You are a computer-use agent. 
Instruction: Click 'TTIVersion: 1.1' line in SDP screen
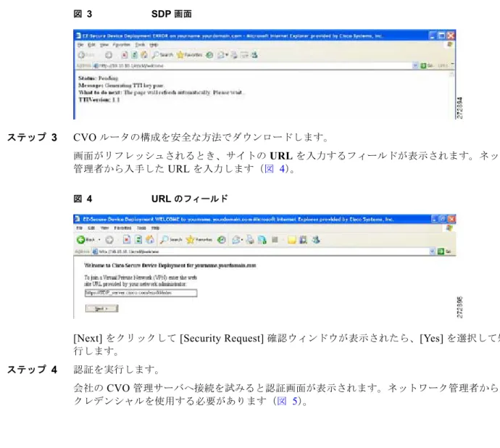coord(99,100)
